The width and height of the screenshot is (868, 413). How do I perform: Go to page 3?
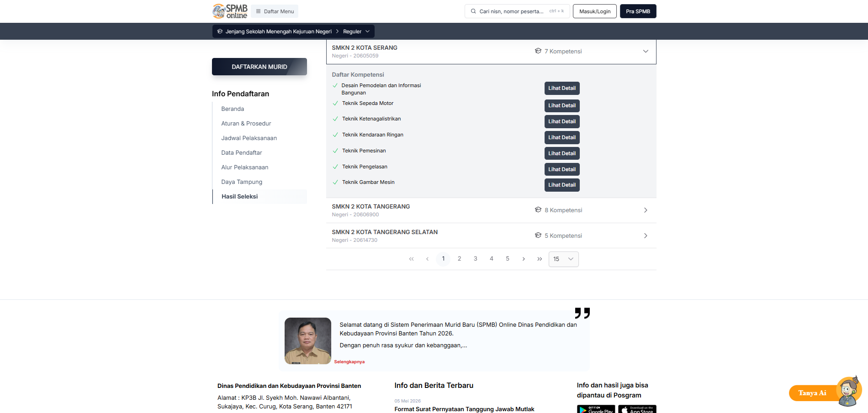pos(475,259)
